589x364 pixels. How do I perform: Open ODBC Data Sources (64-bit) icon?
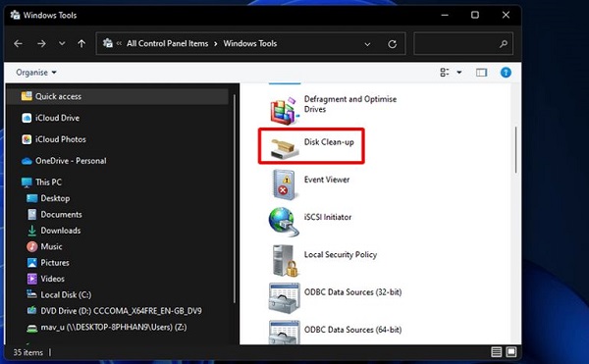click(285, 332)
